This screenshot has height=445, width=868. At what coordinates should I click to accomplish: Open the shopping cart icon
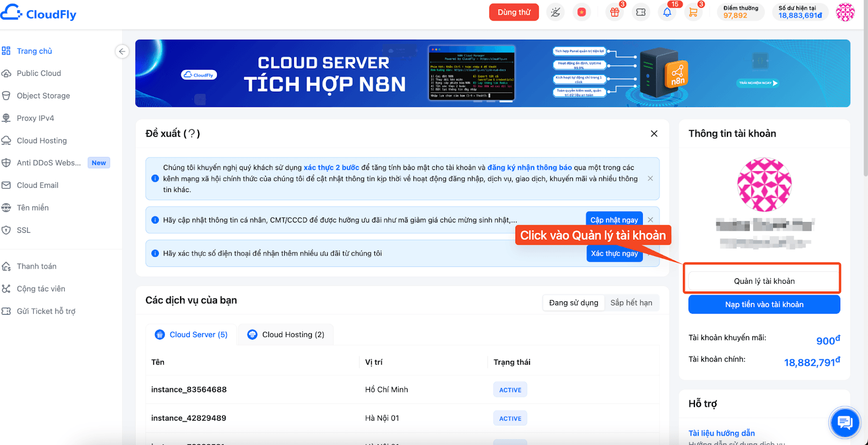click(x=693, y=12)
